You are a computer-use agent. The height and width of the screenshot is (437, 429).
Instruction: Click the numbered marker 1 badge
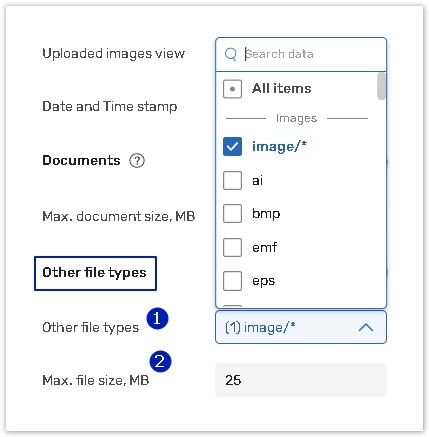pyautogui.click(x=157, y=318)
